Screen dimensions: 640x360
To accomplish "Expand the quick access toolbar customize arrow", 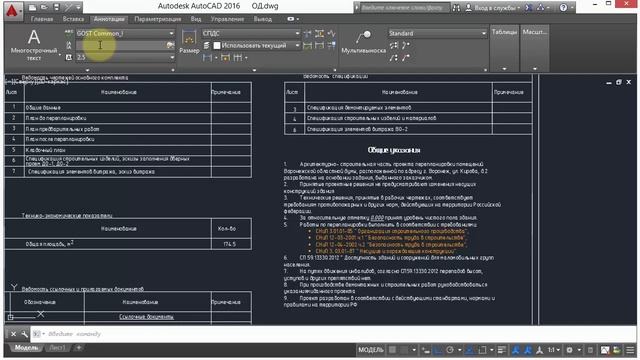I will click(78, 7).
